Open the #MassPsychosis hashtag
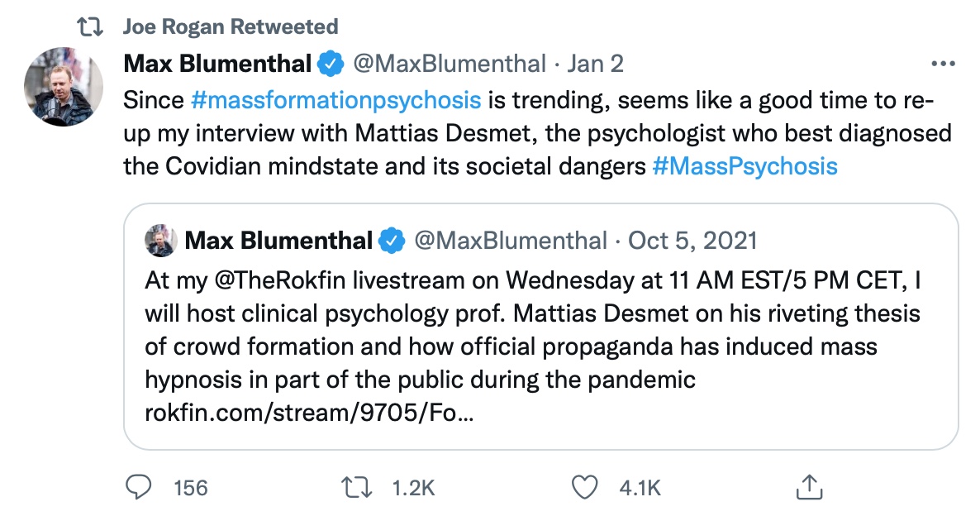This screenshot has height=516, width=980. click(x=745, y=166)
